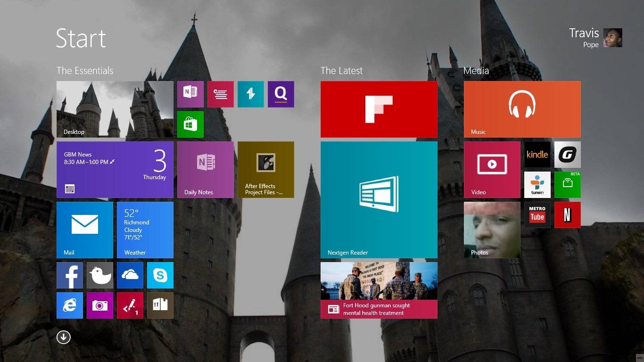Open the Nextgen Reader tile
The height and width of the screenshot is (362, 644).
[x=379, y=200]
